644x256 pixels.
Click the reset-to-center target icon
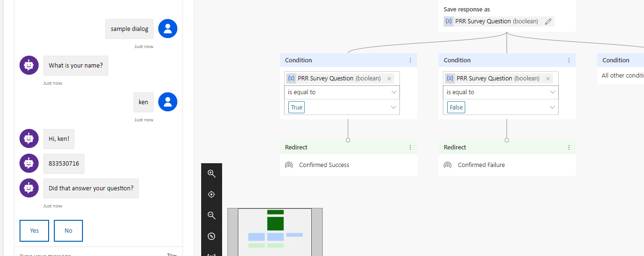[212, 195]
